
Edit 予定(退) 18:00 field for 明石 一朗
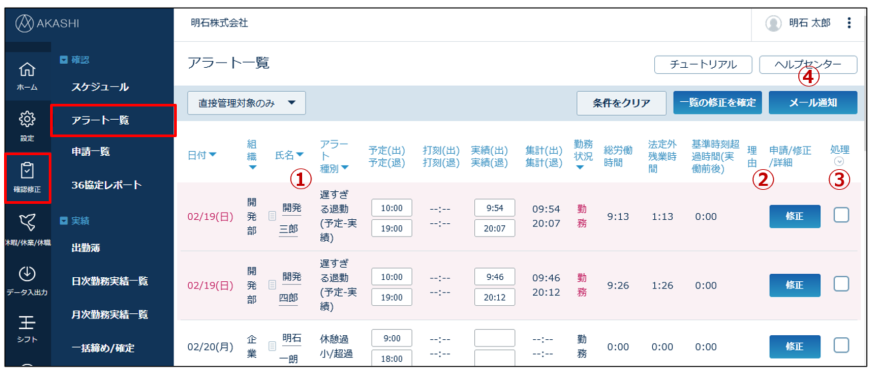coord(391,358)
